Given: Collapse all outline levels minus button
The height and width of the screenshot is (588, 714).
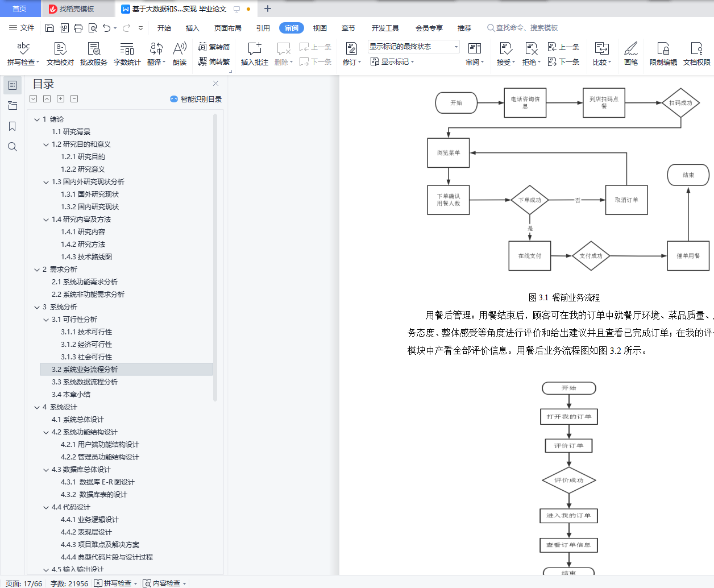Looking at the screenshot, I should pos(74,99).
